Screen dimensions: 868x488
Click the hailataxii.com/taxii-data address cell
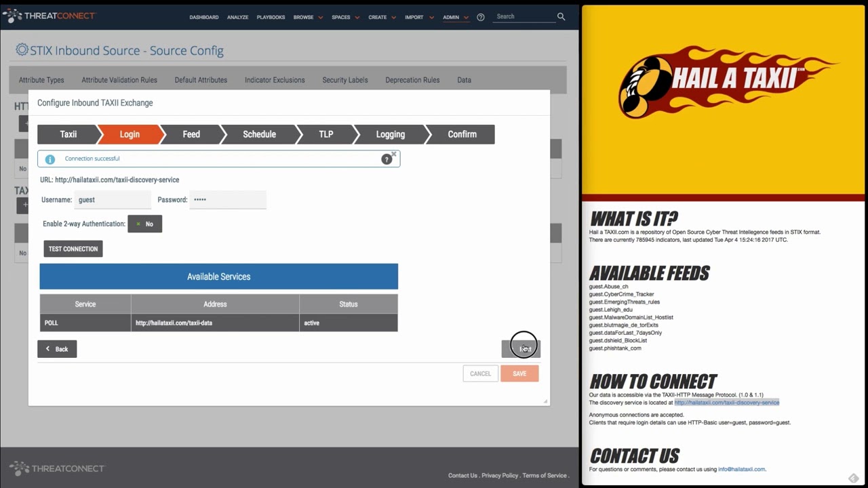[215, 323]
